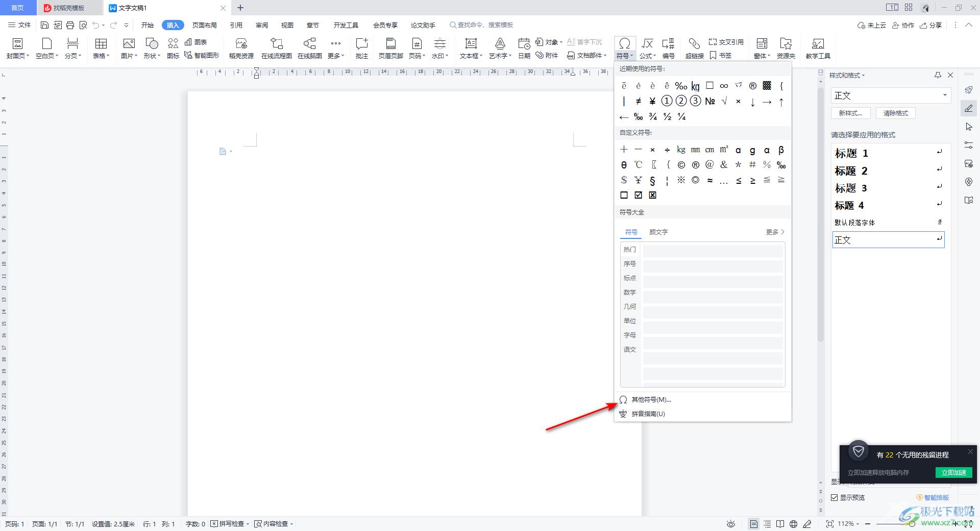Click the 智能排版 link

point(933,497)
